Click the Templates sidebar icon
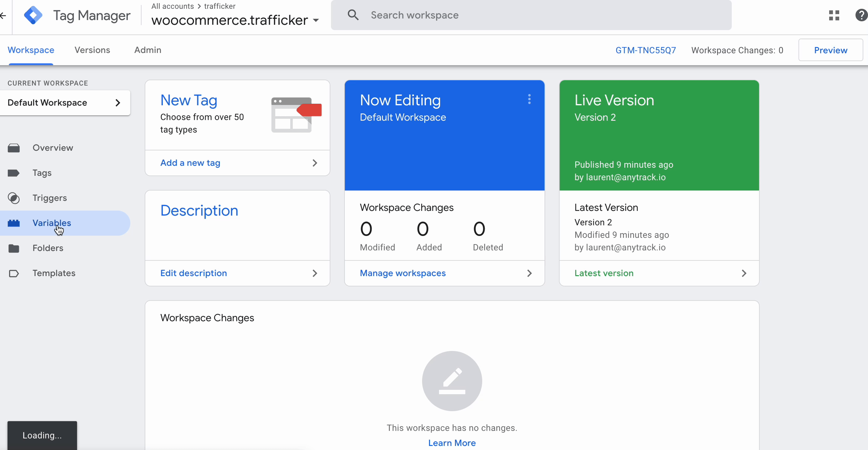The height and width of the screenshot is (450, 868). pyautogui.click(x=14, y=273)
